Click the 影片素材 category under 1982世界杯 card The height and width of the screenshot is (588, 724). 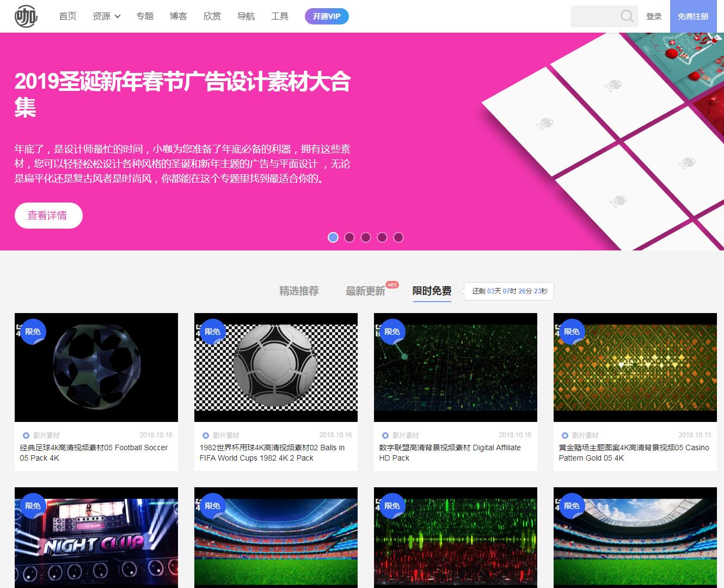click(x=226, y=436)
